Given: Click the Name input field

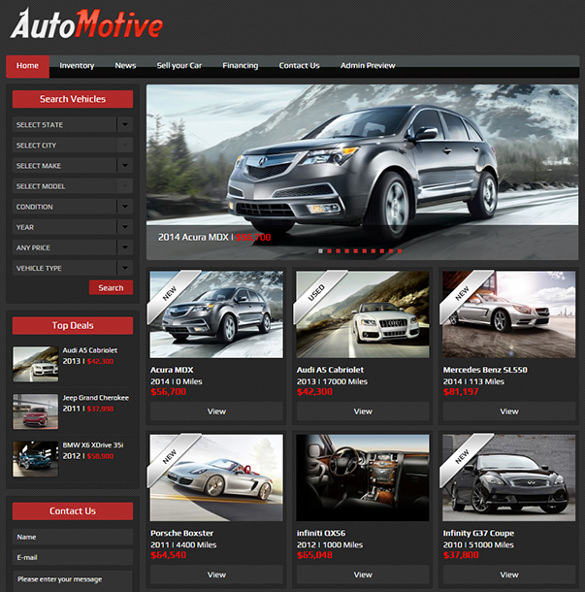Looking at the screenshot, I should 73,537.
